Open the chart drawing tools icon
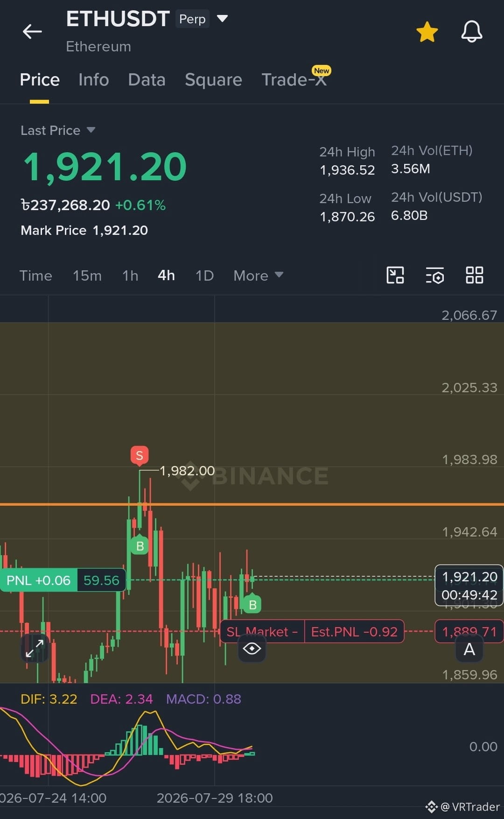The height and width of the screenshot is (819, 504). tap(395, 275)
